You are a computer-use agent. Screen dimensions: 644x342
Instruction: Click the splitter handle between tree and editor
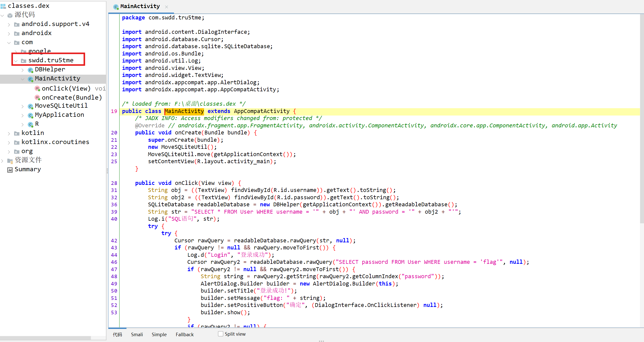click(107, 171)
